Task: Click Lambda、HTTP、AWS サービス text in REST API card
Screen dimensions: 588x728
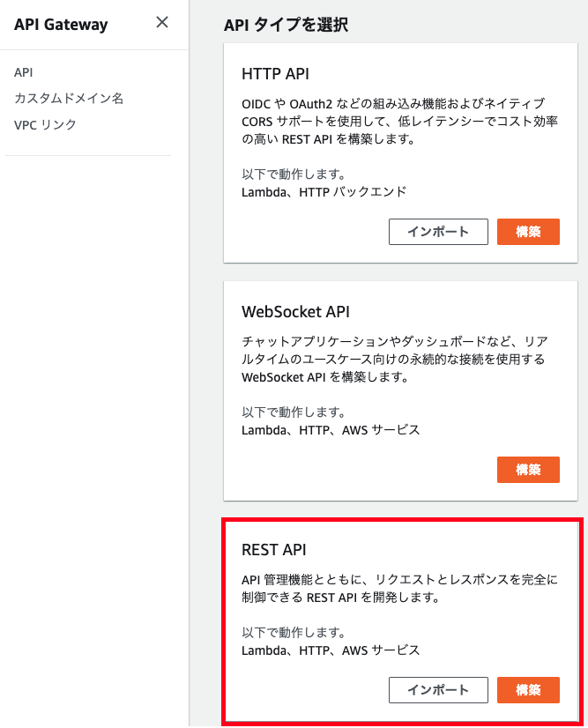Action: click(x=331, y=650)
